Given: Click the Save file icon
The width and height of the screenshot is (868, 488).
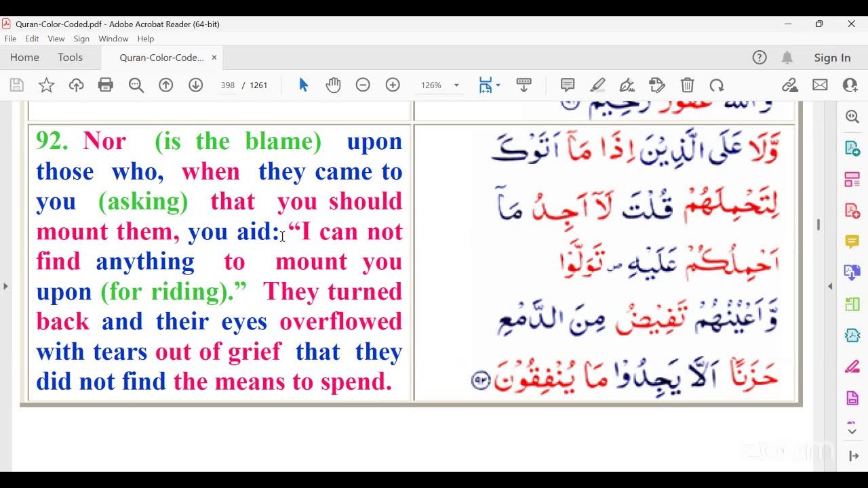Looking at the screenshot, I should pos(17,85).
